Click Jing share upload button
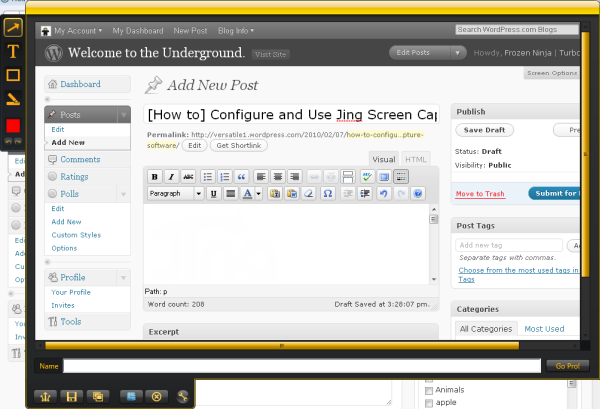The width and height of the screenshot is (600, 409). (46, 397)
